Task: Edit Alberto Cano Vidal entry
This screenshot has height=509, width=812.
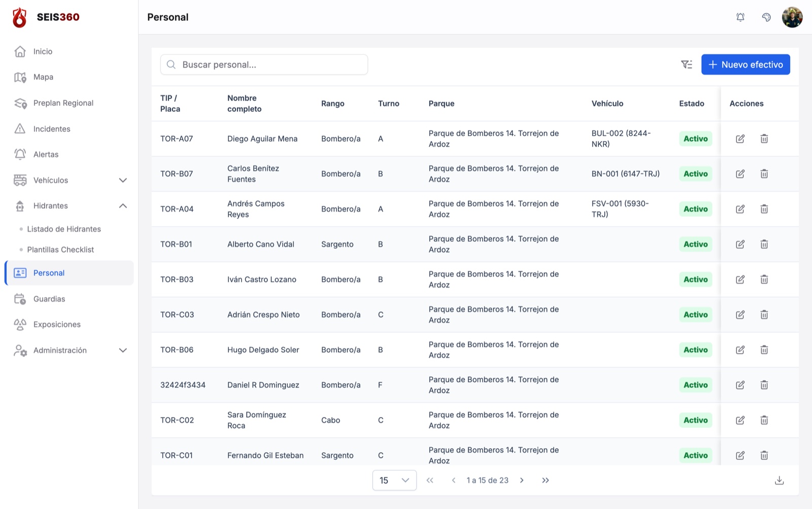Action: coord(740,244)
